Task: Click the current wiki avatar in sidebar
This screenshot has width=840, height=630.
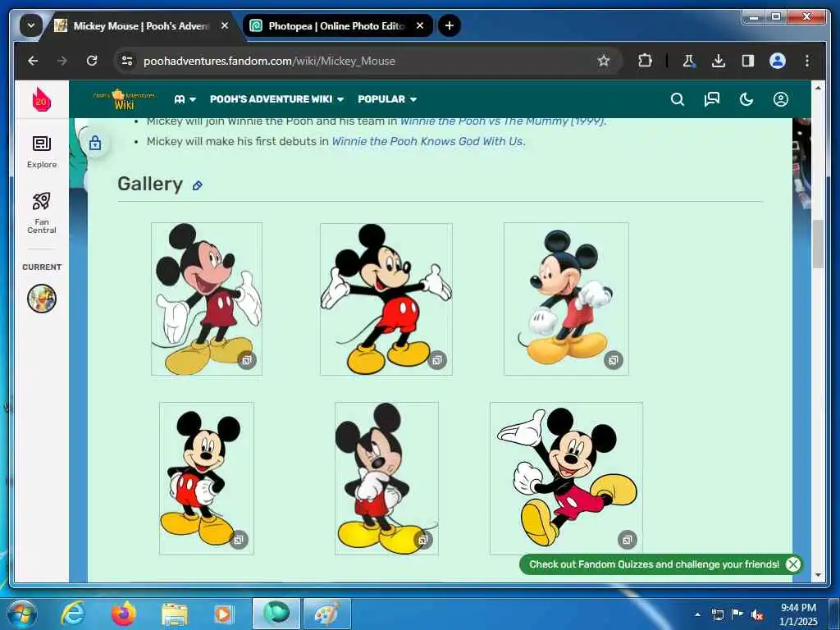Action: (42, 299)
